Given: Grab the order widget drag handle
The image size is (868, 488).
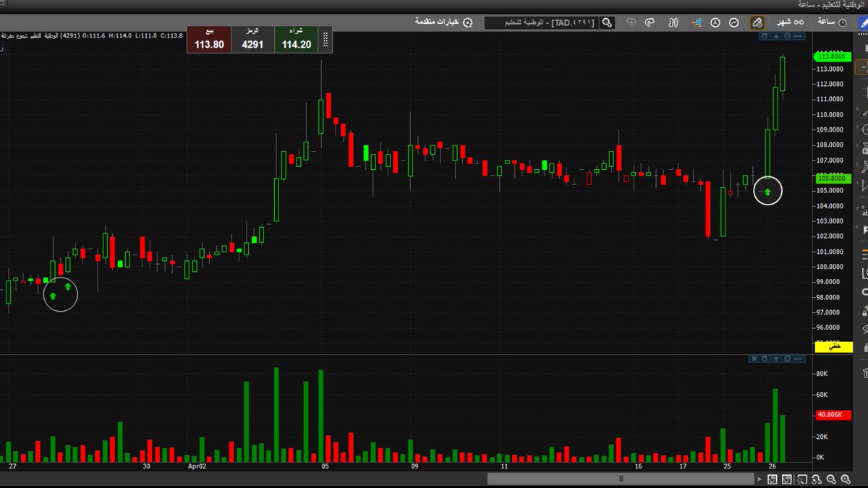Looking at the screenshot, I should pyautogui.click(x=326, y=40).
